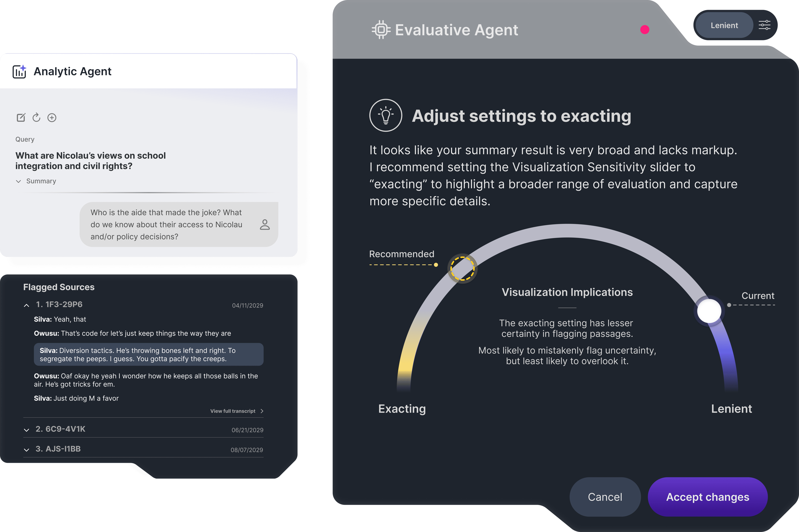Click the Analytic Agent chart icon

point(19,72)
